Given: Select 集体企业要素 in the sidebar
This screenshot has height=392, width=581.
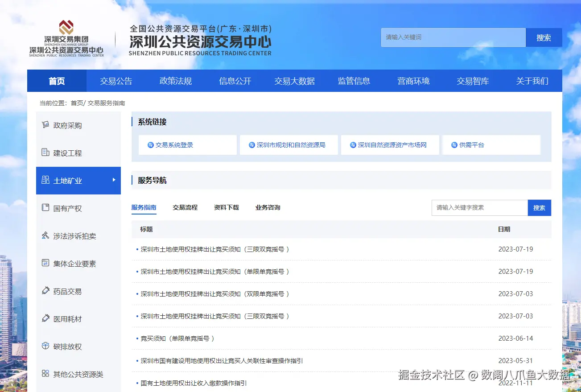Looking at the screenshot, I should (78, 264).
